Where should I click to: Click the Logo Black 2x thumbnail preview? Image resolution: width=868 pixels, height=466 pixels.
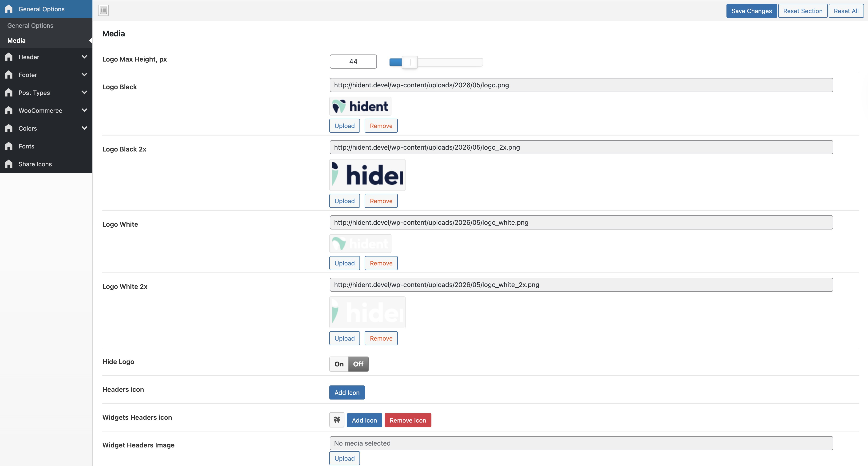tap(367, 175)
